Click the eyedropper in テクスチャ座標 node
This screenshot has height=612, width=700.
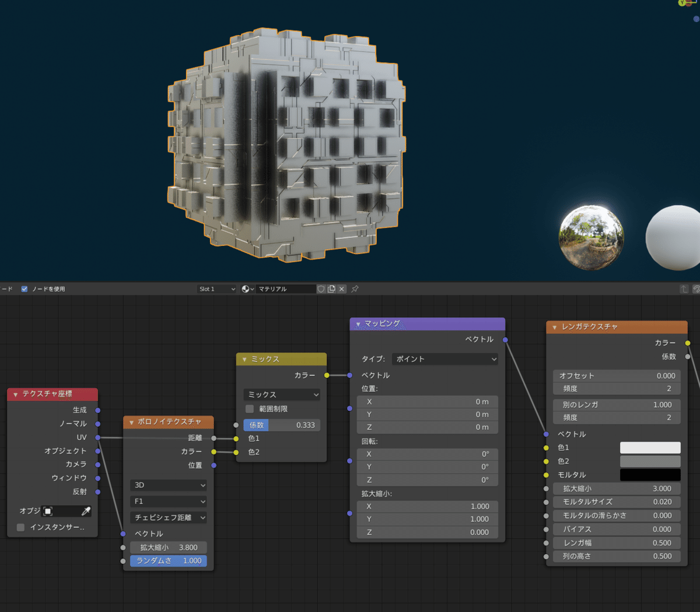(x=86, y=511)
